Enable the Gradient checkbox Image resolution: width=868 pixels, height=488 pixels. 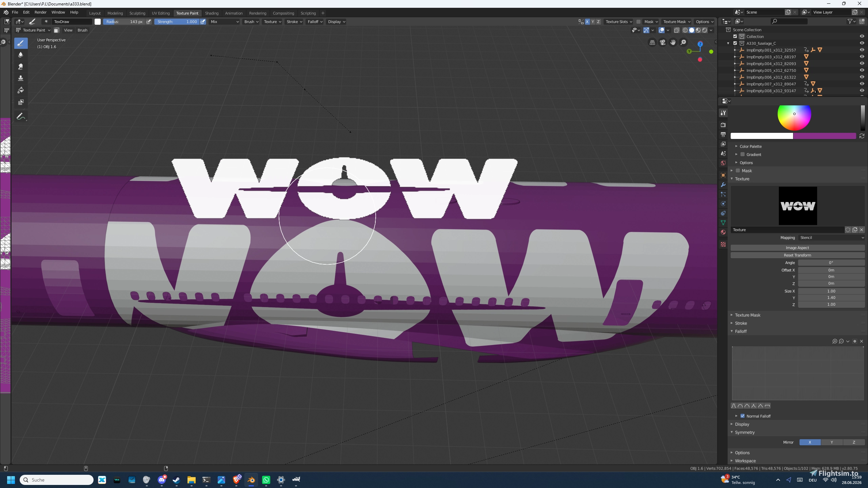(x=743, y=155)
